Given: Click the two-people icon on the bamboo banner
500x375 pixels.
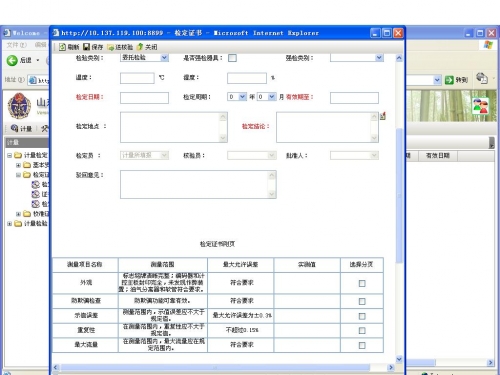Looking at the screenshot, I should click(480, 106).
